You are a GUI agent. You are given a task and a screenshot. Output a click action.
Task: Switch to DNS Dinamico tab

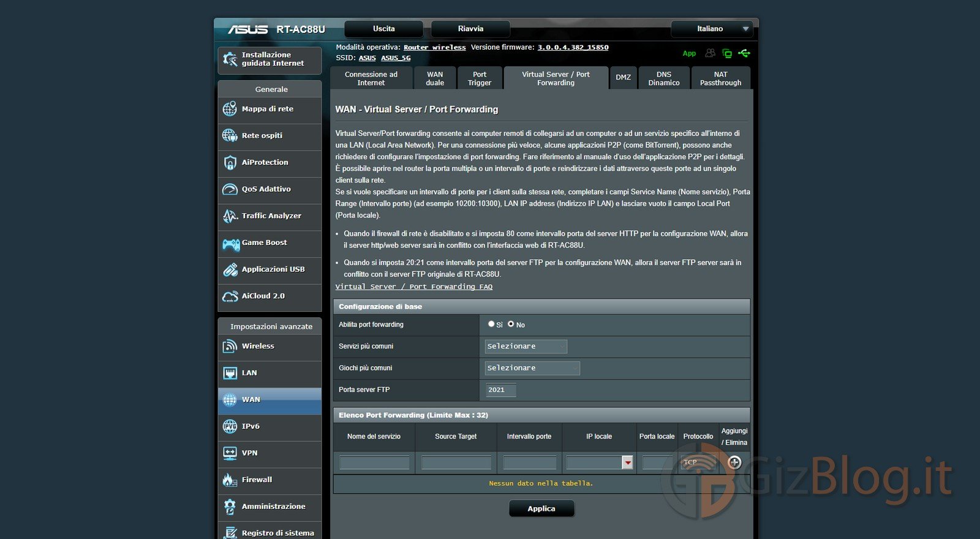coord(664,78)
